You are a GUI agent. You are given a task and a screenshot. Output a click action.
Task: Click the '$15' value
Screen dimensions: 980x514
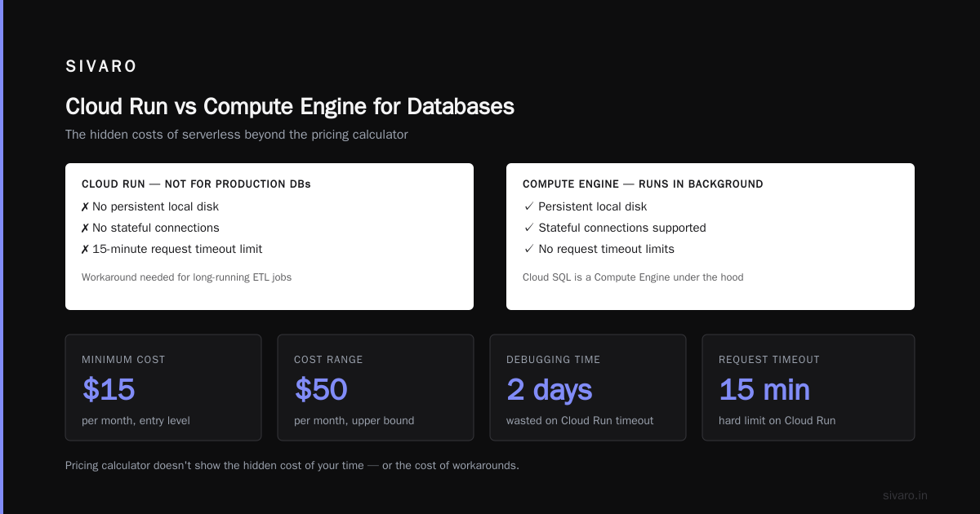click(109, 390)
